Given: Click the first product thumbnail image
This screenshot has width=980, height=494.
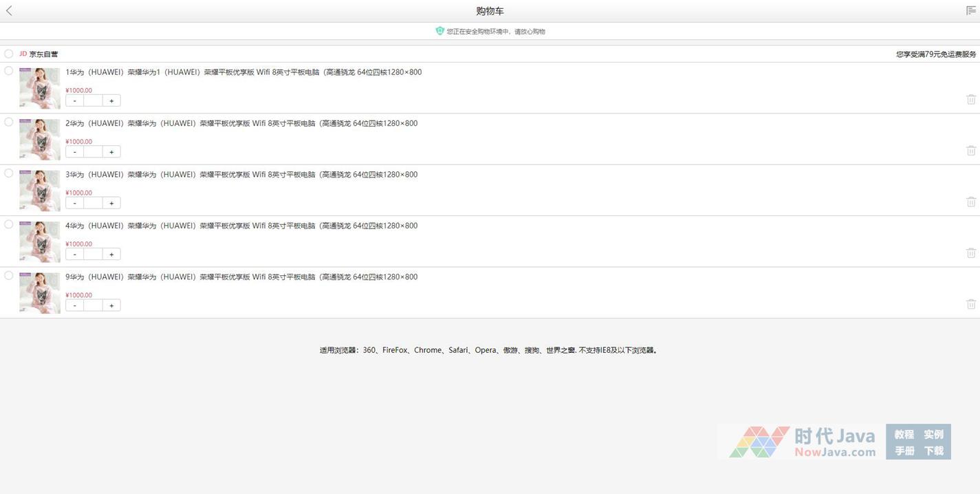Looking at the screenshot, I should tap(40, 88).
